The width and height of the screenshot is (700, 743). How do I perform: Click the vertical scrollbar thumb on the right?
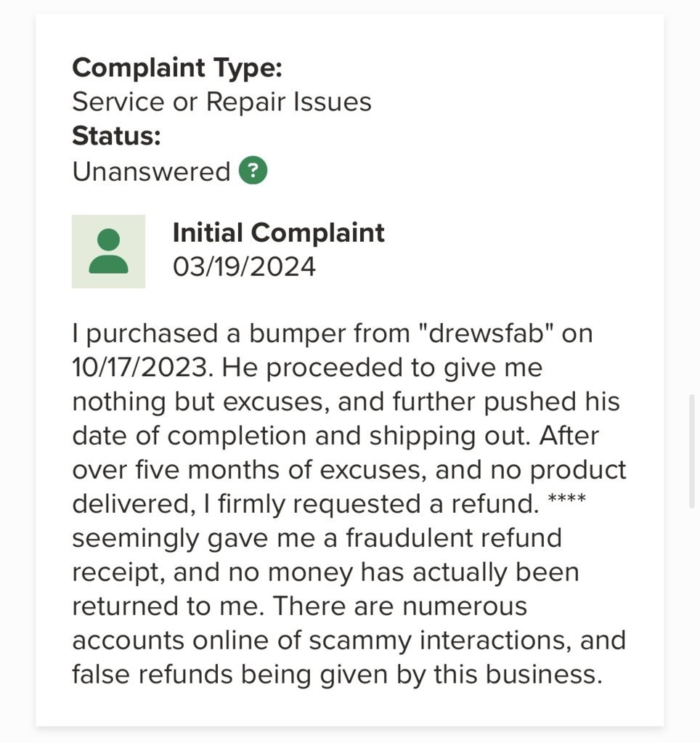(692, 450)
